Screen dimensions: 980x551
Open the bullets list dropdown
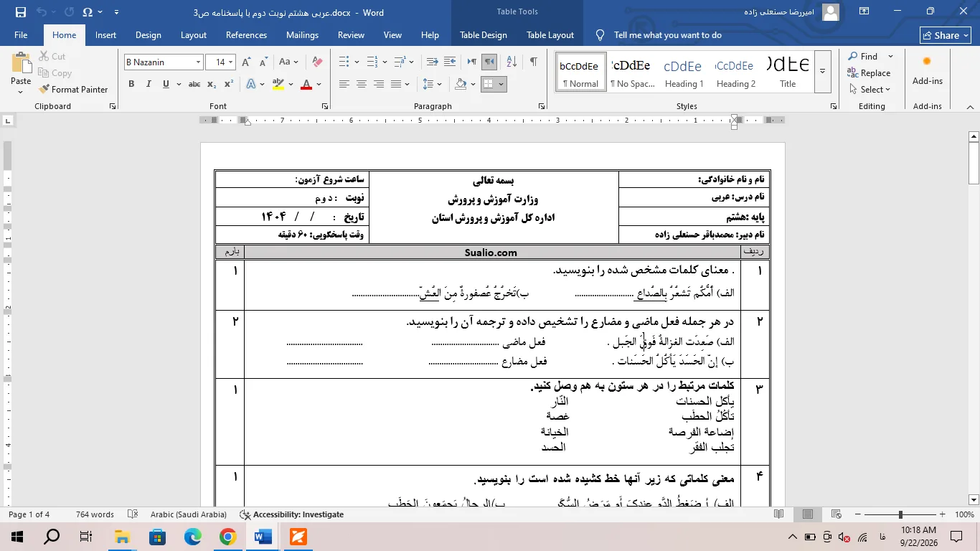[x=356, y=62]
